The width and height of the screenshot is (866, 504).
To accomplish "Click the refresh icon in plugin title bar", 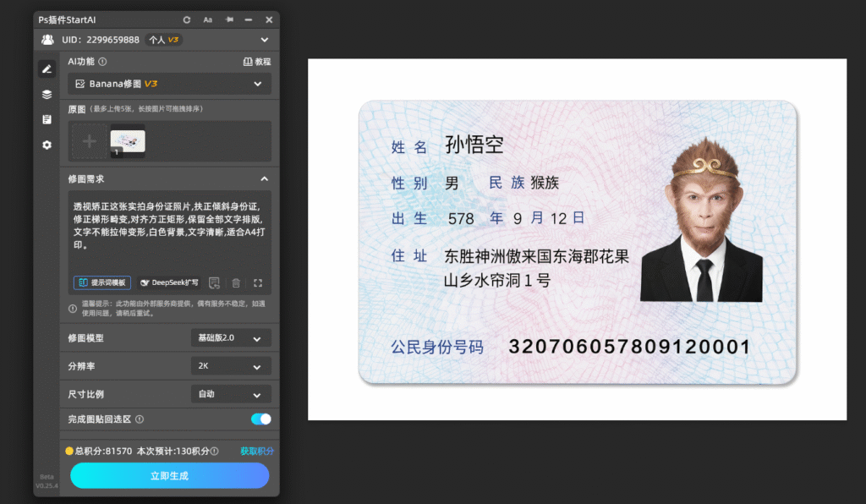I will [x=187, y=20].
